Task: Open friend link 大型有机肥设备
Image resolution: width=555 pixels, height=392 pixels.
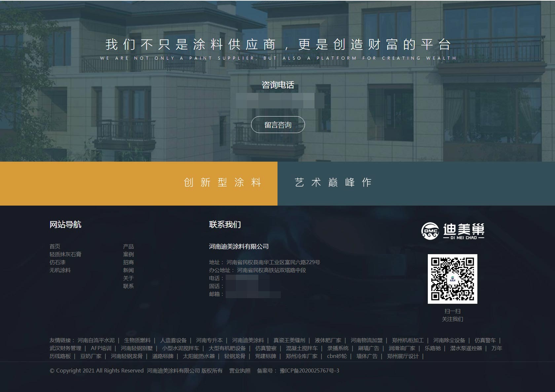Action: click(227, 348)
